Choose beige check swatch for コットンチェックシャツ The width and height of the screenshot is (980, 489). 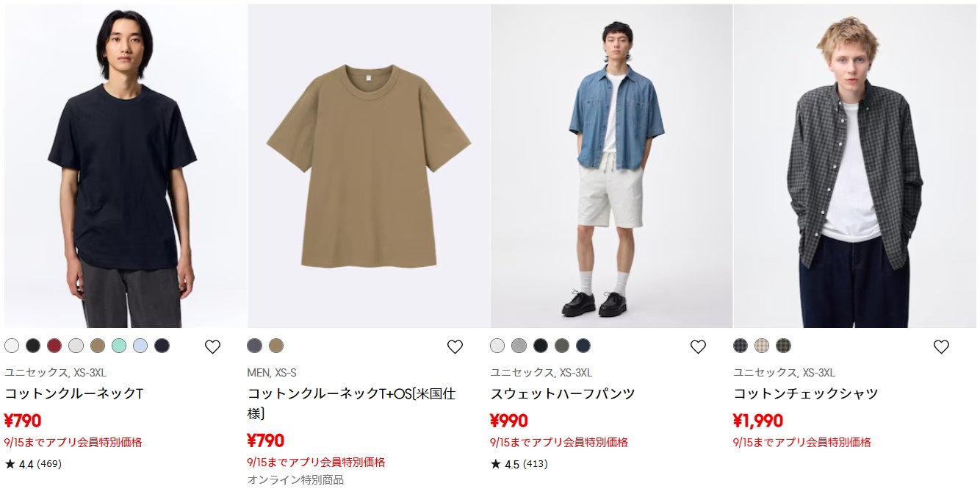coord(762,346)
